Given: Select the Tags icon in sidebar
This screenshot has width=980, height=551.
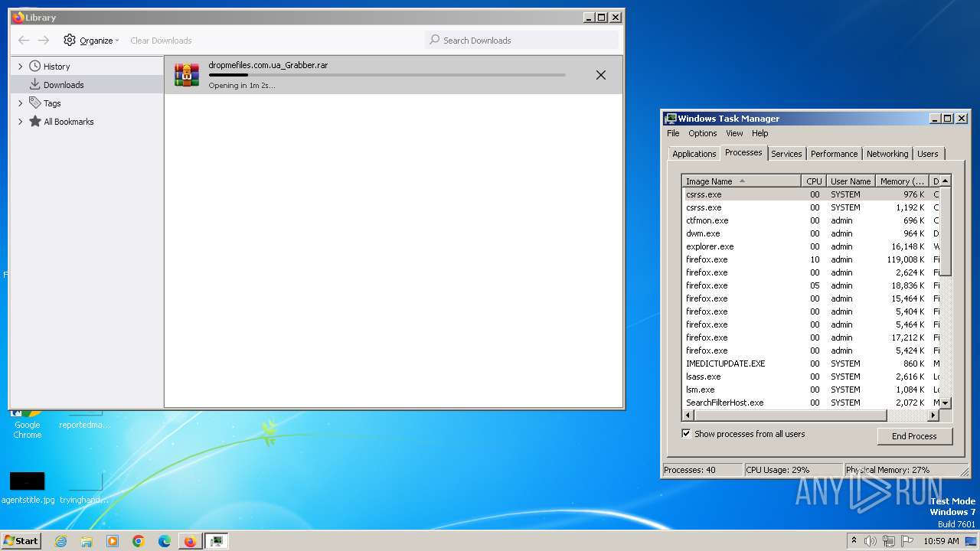Looking at the screenshot, I should (35, 103).
